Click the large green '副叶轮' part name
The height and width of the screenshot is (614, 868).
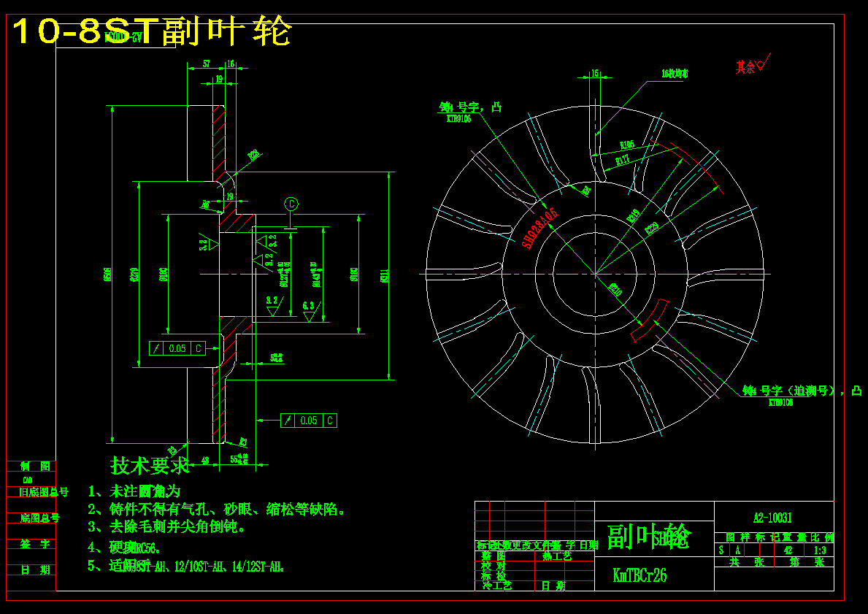coord(649,537)
